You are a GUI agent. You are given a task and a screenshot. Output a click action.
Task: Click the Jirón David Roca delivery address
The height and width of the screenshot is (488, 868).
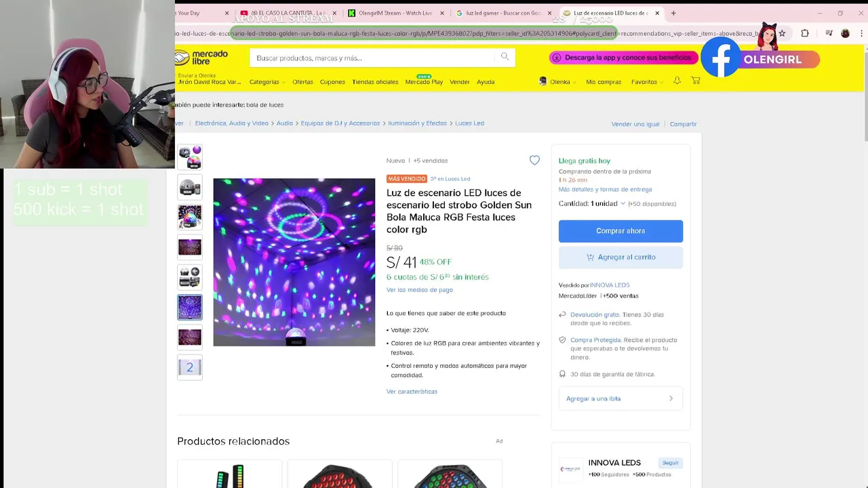pos(210,82)
